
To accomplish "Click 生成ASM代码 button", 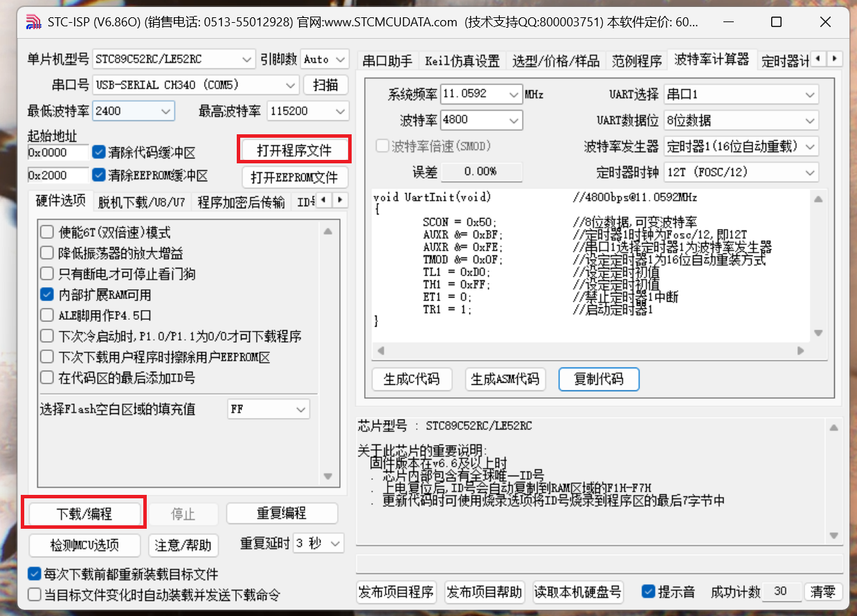I will (505, 379).
